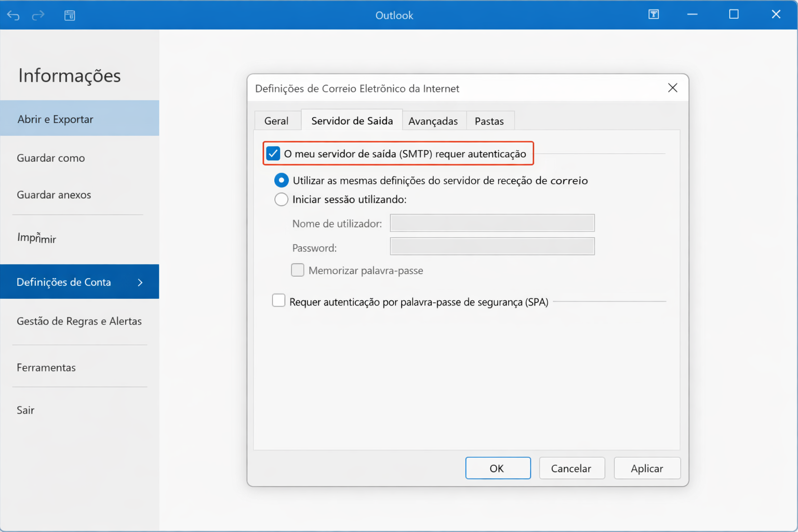Check the SPA security password authentication box
Viewport: 798px width, 532px height.
pos(279,301)
